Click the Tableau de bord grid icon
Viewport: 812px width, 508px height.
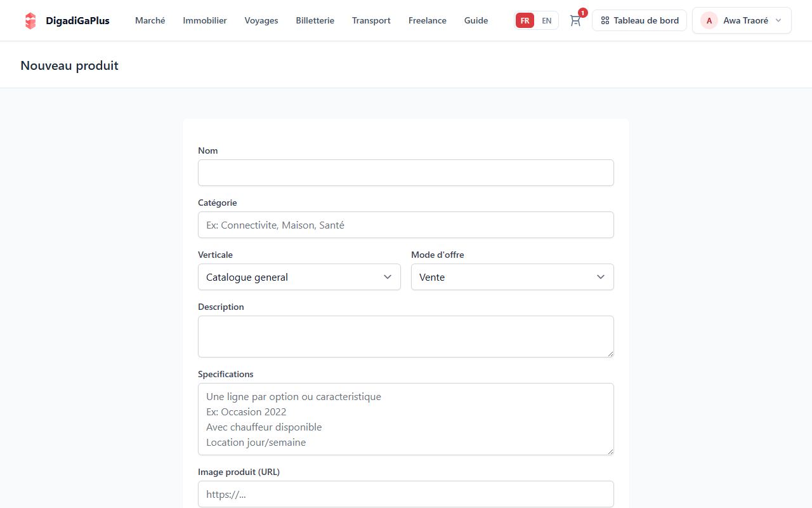coord(605,20)
